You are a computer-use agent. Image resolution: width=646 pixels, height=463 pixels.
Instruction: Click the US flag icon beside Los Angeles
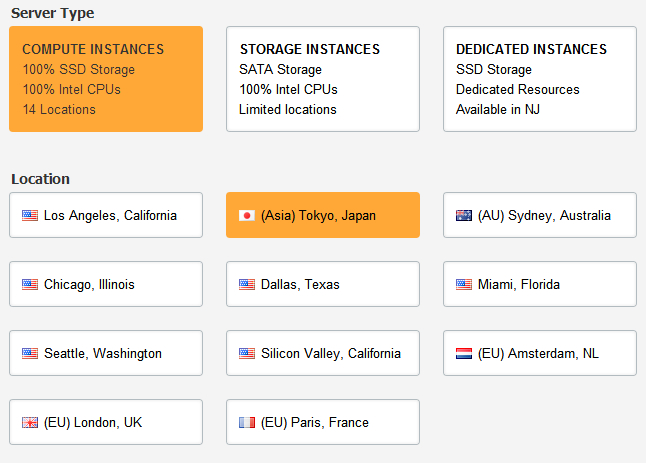(30, 215)
